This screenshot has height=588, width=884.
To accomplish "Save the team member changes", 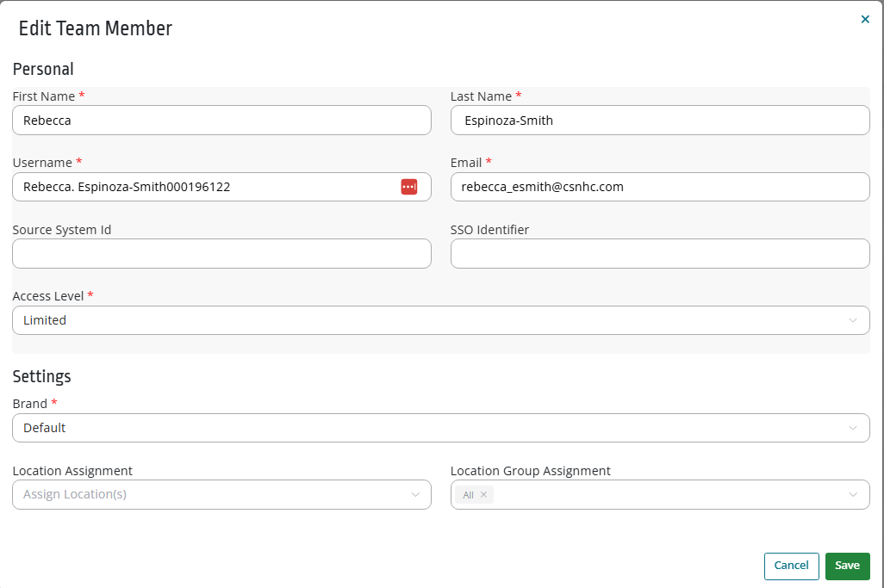I will tap(847, 566).
